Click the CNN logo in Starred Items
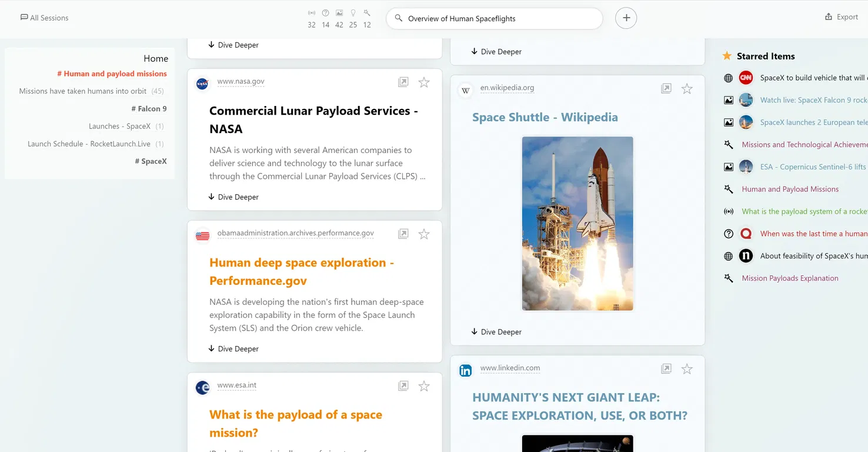The width and height of the screenshot is (868, 452). tap(746, 78)
